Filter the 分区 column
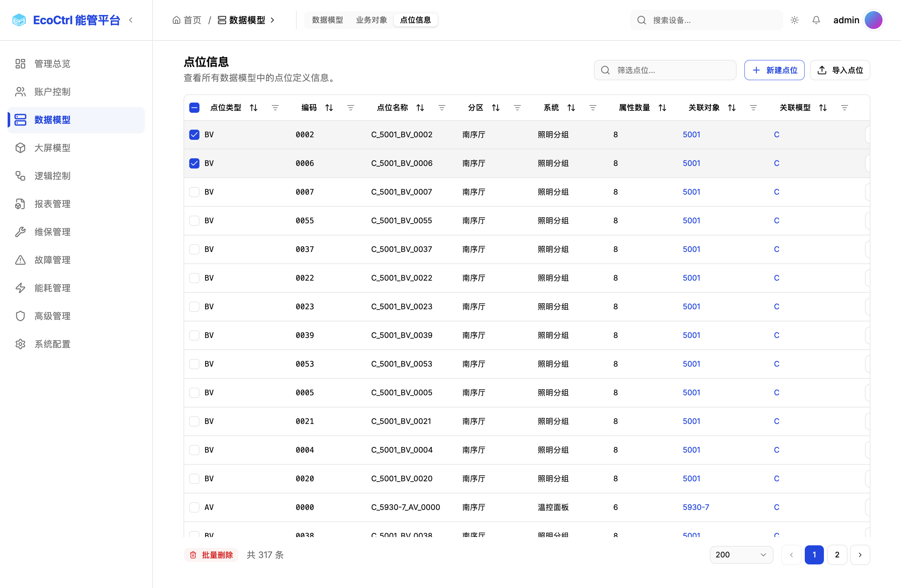The width and height of the screenshot is (901, 588). (517, 108)
